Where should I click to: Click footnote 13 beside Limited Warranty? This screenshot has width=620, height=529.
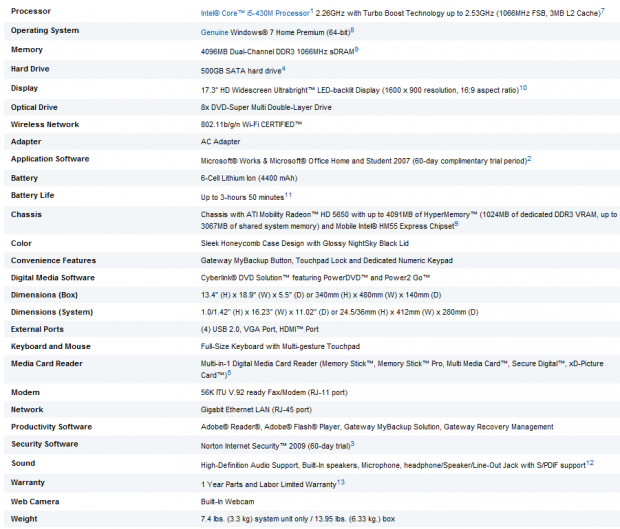click(341, 481)
